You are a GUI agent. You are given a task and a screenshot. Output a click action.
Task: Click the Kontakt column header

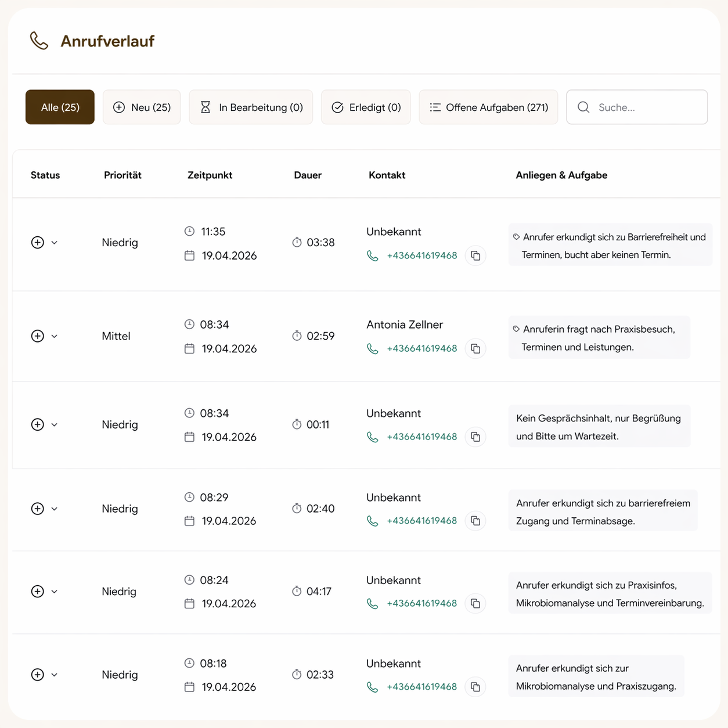(387, 175)
